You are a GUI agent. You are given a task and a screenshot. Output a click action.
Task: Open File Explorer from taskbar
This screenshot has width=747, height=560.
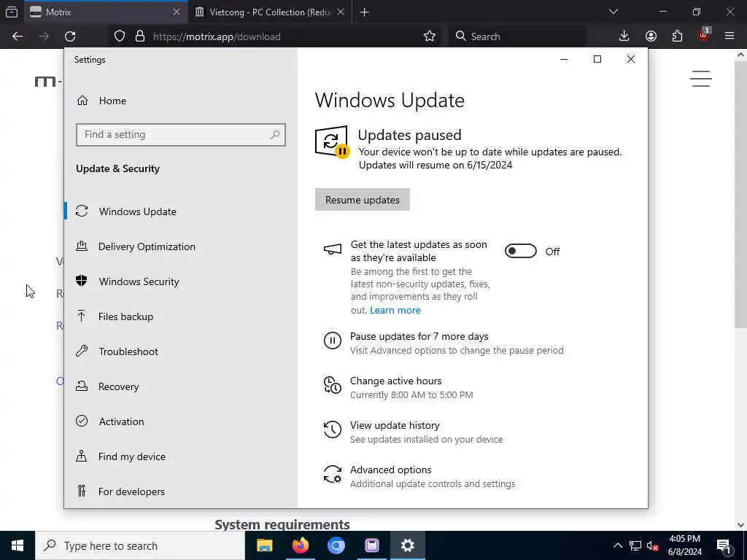264,545
